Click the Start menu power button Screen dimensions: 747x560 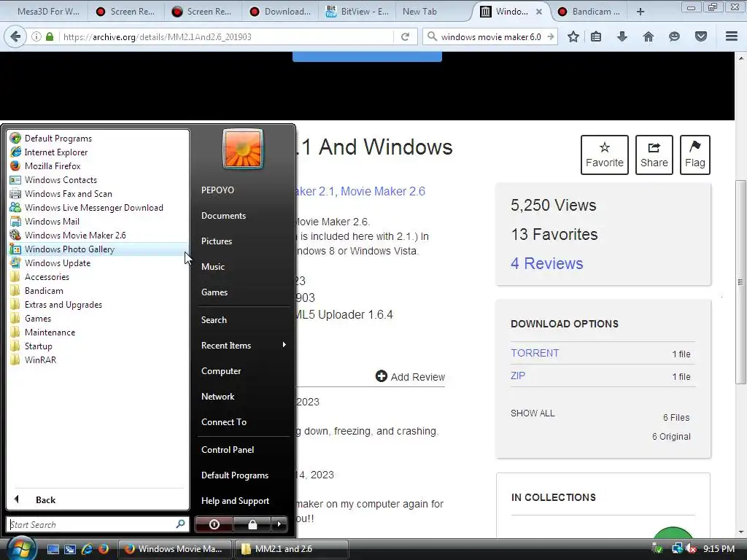pyautogui.click(x=214, y=524)
